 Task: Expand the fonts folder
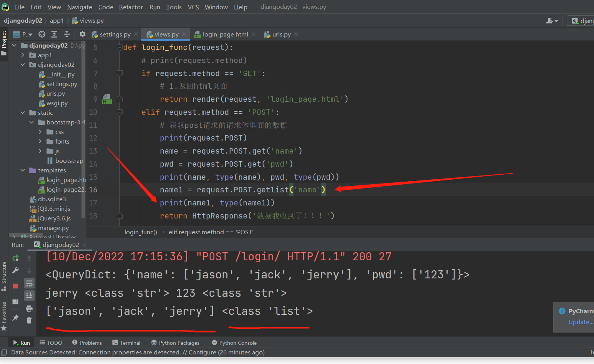click(40, 141)
